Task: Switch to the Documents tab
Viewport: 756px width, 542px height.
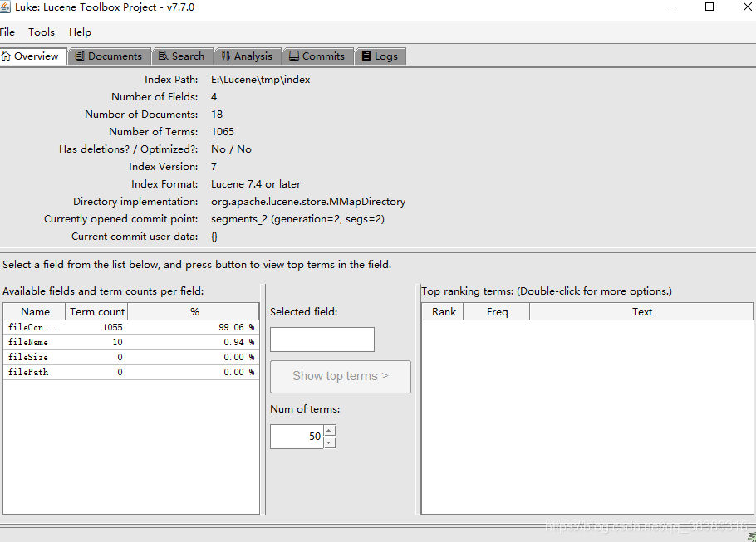Action: pos(110,56)
